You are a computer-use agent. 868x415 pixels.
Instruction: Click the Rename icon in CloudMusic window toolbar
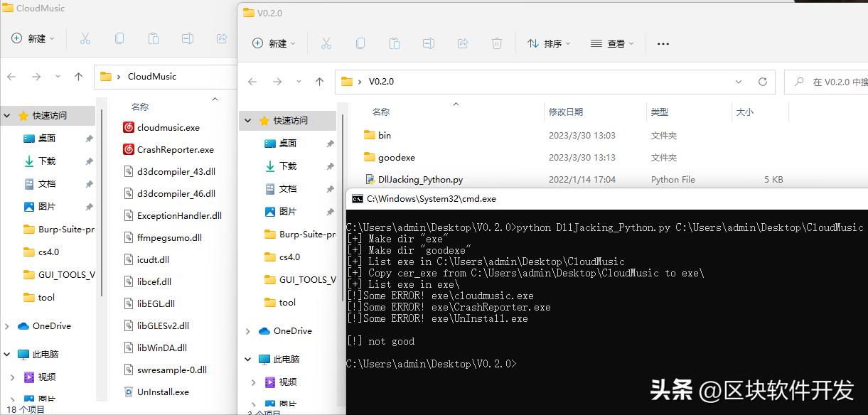tap(187, 38)
